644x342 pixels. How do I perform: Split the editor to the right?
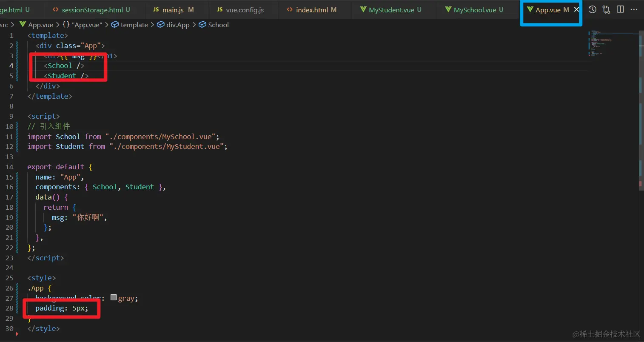click(x=621, y=9)
